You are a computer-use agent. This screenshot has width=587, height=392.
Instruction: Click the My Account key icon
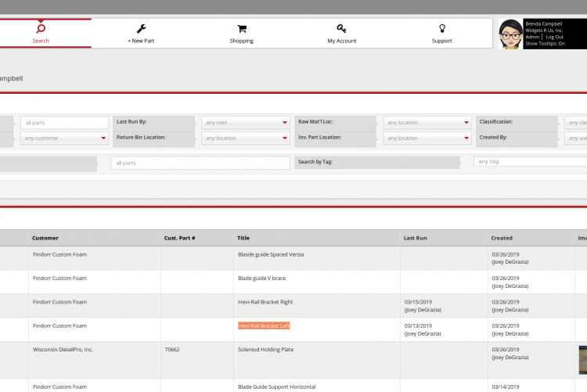tap(341, 28)
